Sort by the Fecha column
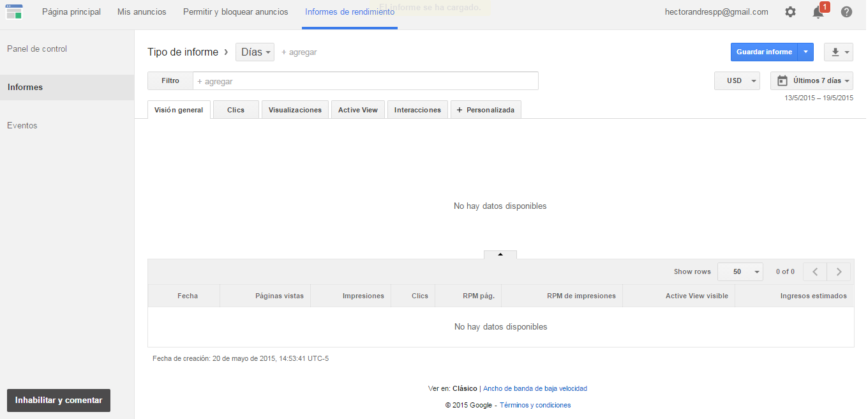The image size is (868, 419). click(x=188, y=296)
